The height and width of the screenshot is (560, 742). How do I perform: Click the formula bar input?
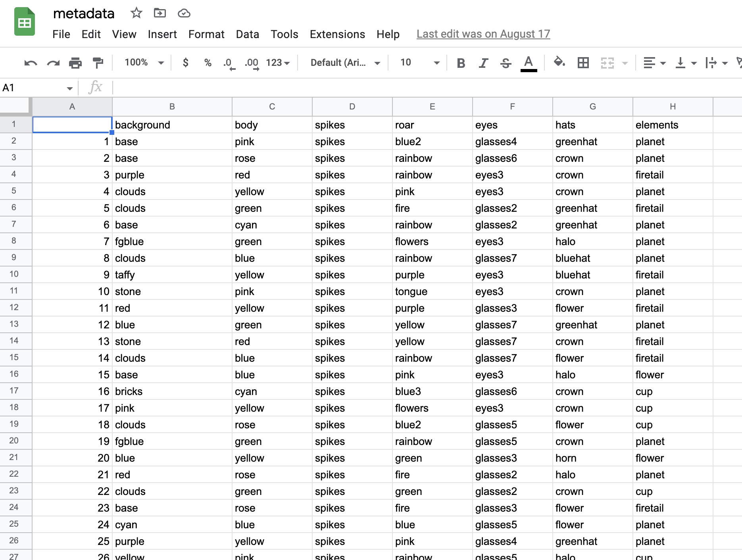427,88
